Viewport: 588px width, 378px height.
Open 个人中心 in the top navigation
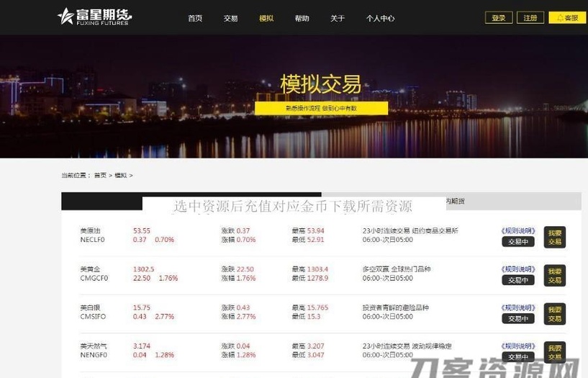pyautogui.click(x=380, y=19)
